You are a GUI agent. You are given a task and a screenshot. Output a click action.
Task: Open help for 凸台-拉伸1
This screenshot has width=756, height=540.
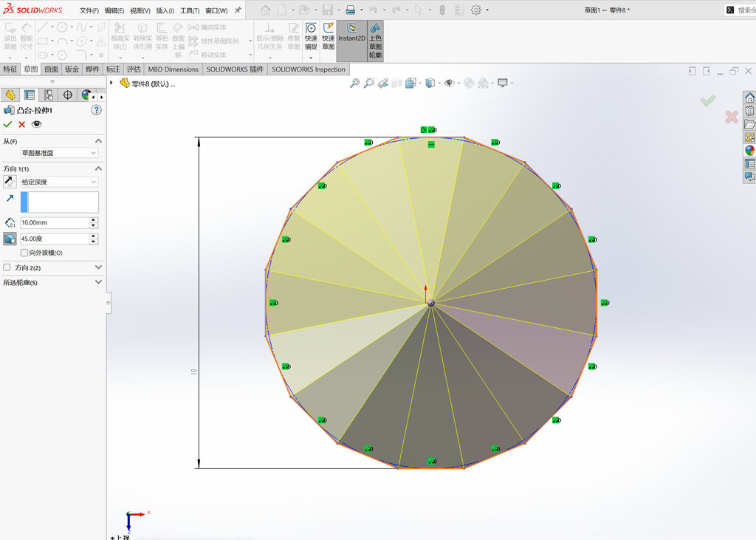(x=97, y=110)
